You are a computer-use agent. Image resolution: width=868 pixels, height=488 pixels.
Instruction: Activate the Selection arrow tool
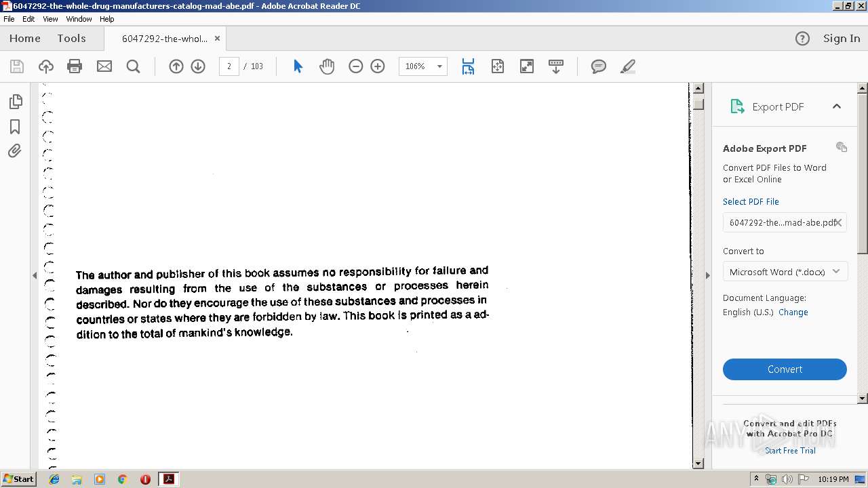(x=298, y=66)
